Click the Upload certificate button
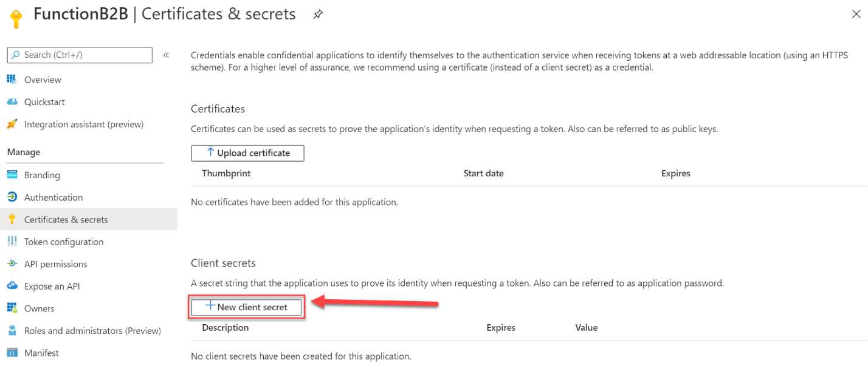This screenshot has height=371, width=868. [x=247, y=153]
